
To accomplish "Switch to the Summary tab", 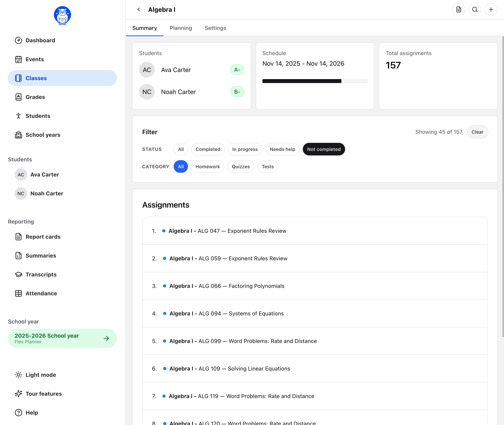I will [145, 28].
